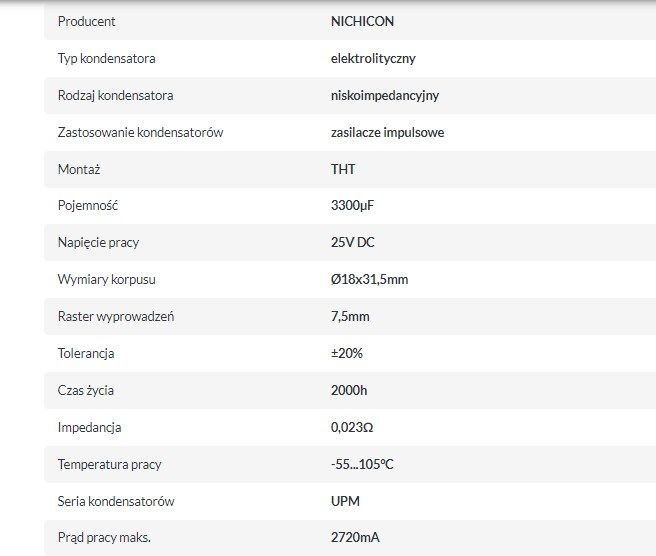The height and width of the screenshot is (556, 656).
Task: Click the THT mounting value
Action: 343,169
